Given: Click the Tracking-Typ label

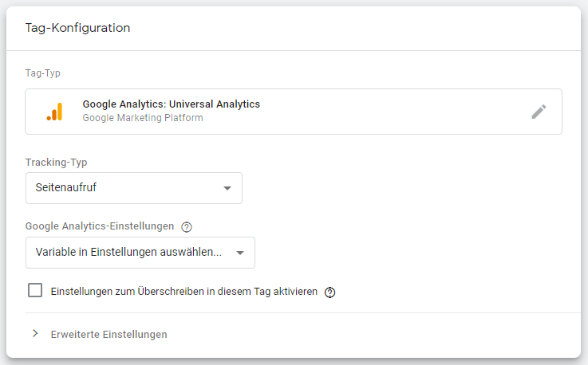Looking at the screenshot, I should pos(57,163).
